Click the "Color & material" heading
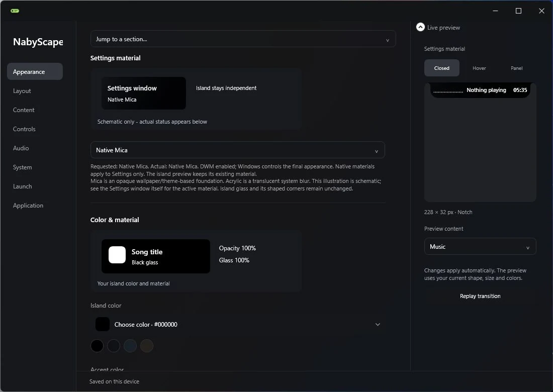This screenshot has width=553, height=392. click(x=115, y=220)
